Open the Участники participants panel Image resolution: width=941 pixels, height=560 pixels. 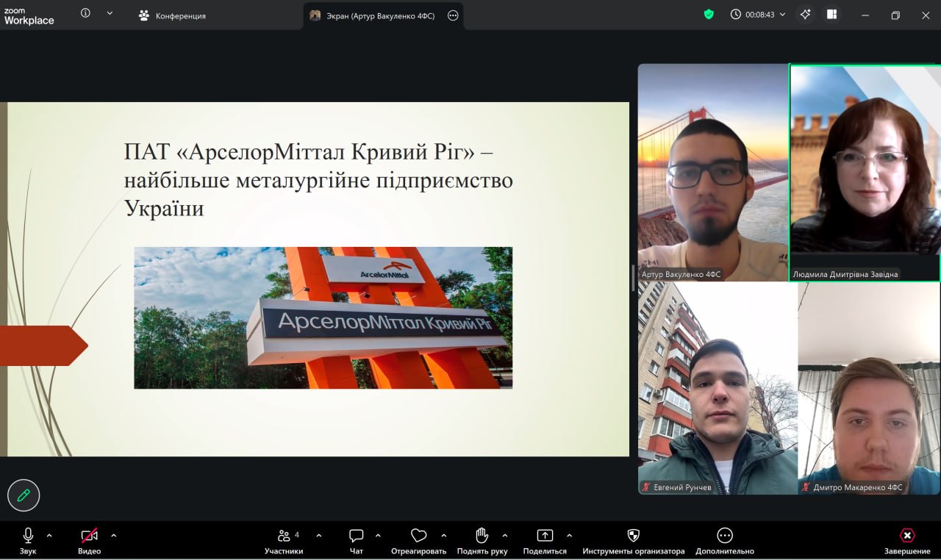(x=284, y=540)
